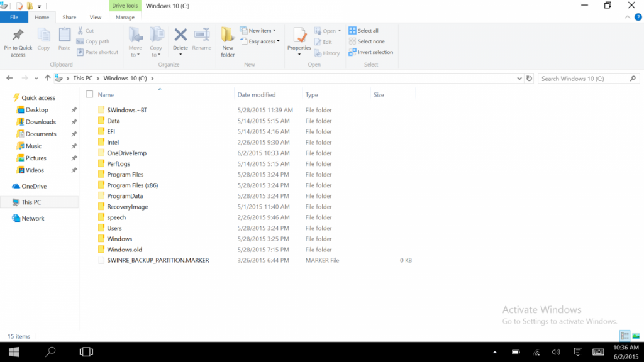Open the volume control in the tray
The height and width of the screenshot is (362, 644).
point(556,352)
